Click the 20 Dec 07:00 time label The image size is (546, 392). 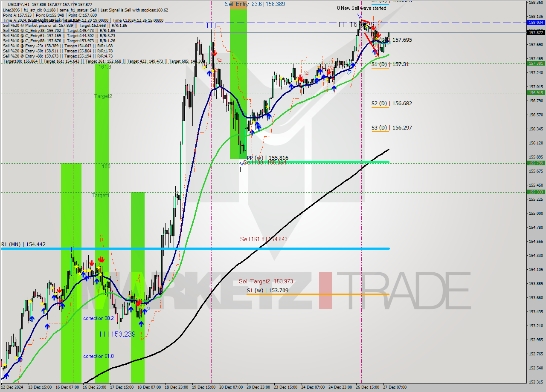tap(231, 387)
